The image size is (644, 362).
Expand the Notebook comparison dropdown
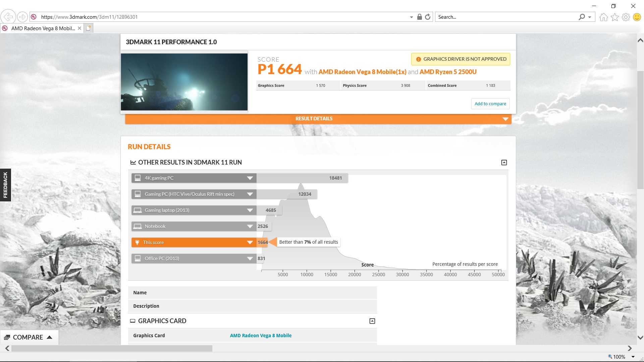tap(250, 226)
